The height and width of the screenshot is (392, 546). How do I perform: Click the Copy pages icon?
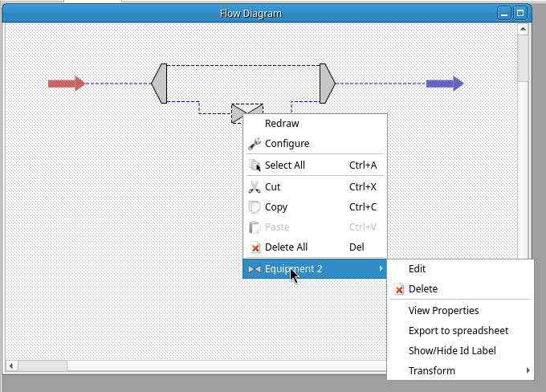(x=255, y=207)
